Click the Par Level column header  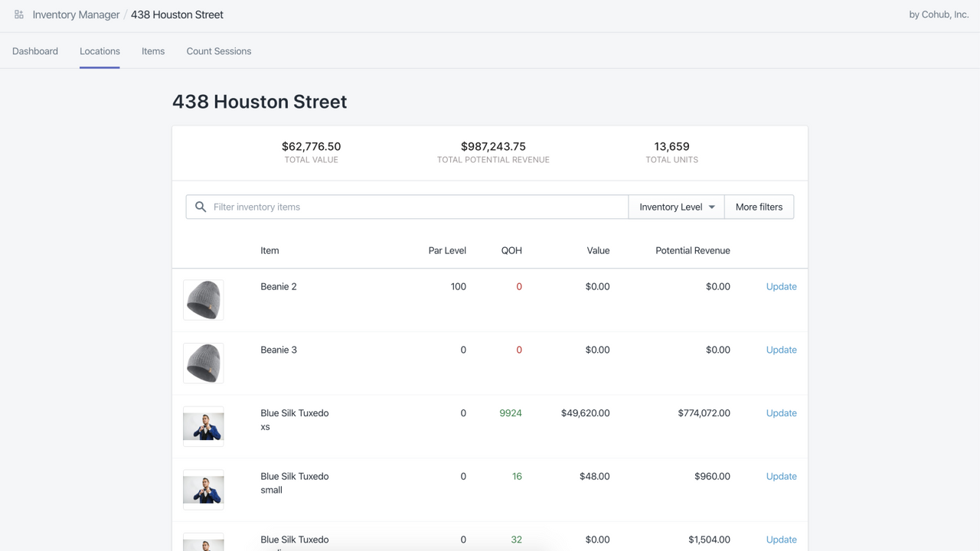pyautogui.click(x=447, y=250)
